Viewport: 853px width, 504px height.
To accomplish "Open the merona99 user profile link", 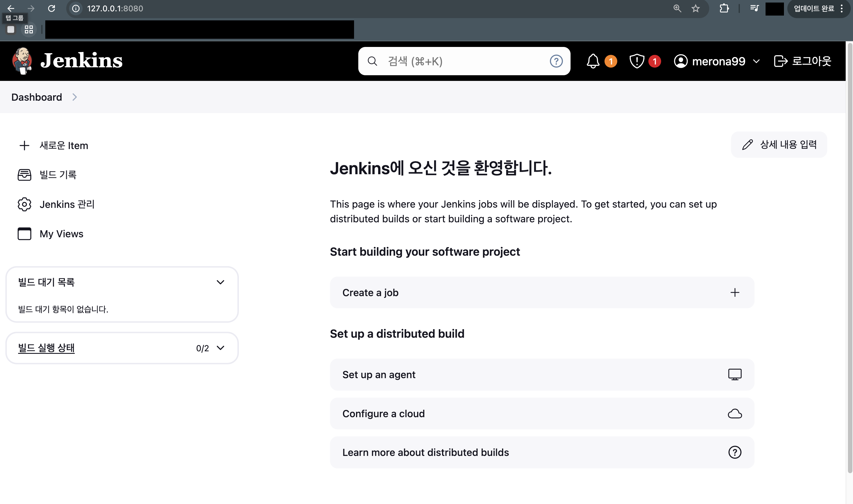I will (x=718, y=61).
